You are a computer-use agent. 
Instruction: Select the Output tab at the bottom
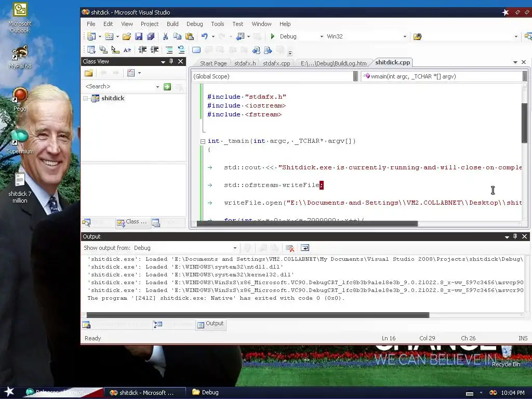tap(211, 324)
